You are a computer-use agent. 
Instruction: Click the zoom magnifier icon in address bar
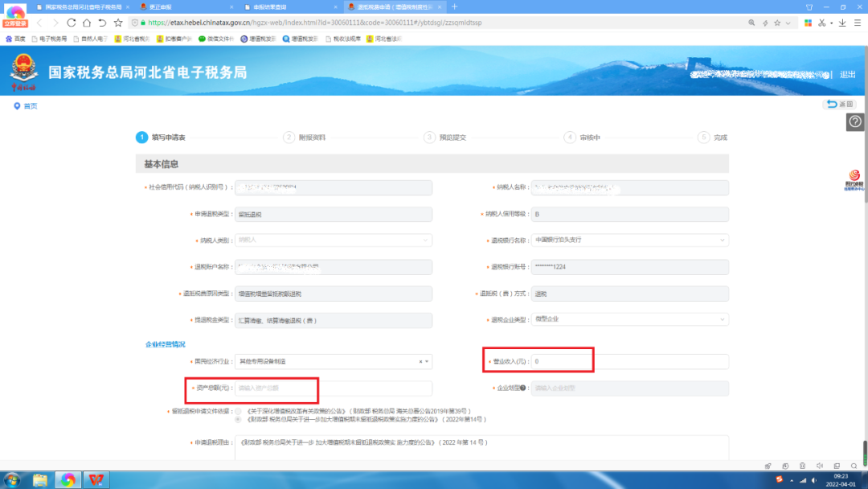pyautogui.click(x=751, y=23)
